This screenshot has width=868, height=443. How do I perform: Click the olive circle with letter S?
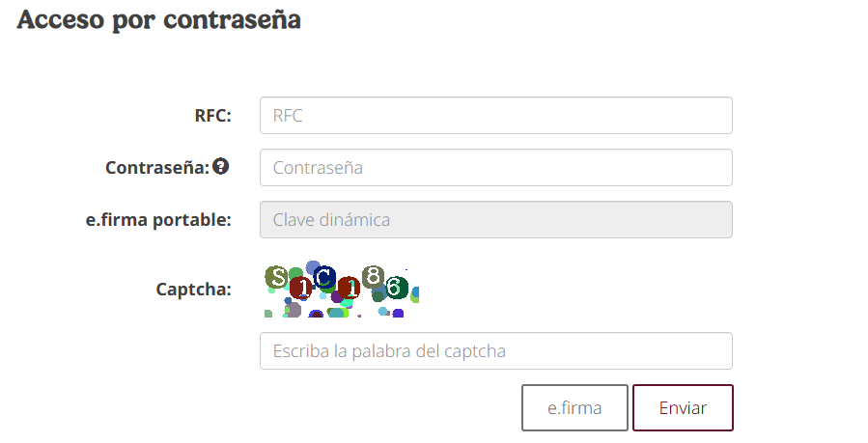click(x=277, y=277)
